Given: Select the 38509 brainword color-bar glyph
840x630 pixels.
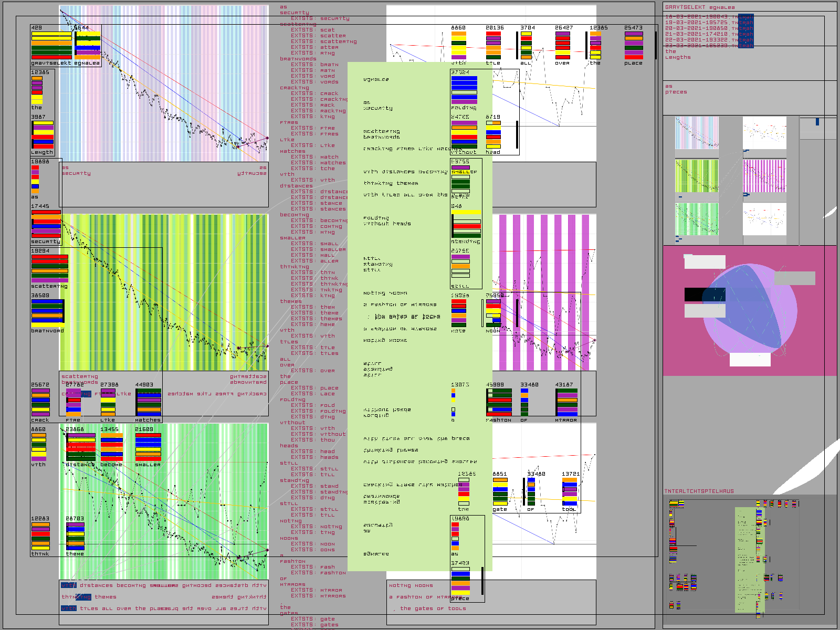Looking at the screenshot, I should tap(47, 313).
